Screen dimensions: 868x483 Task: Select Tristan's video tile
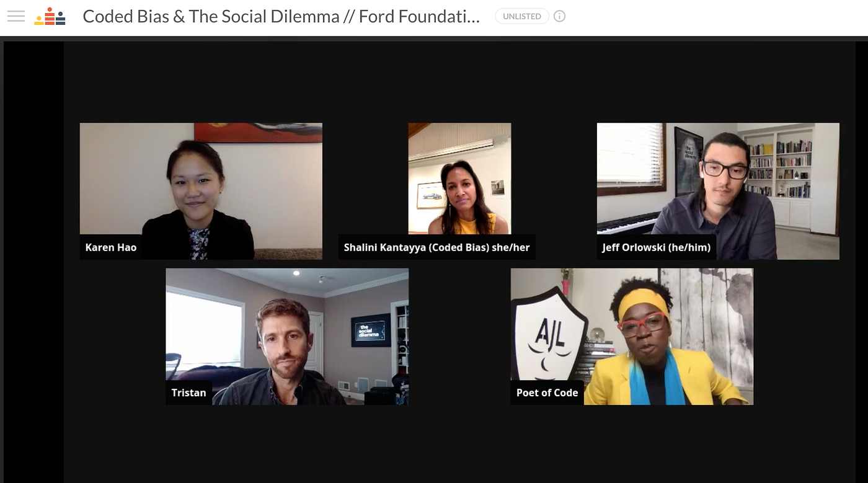click(287, 337)
